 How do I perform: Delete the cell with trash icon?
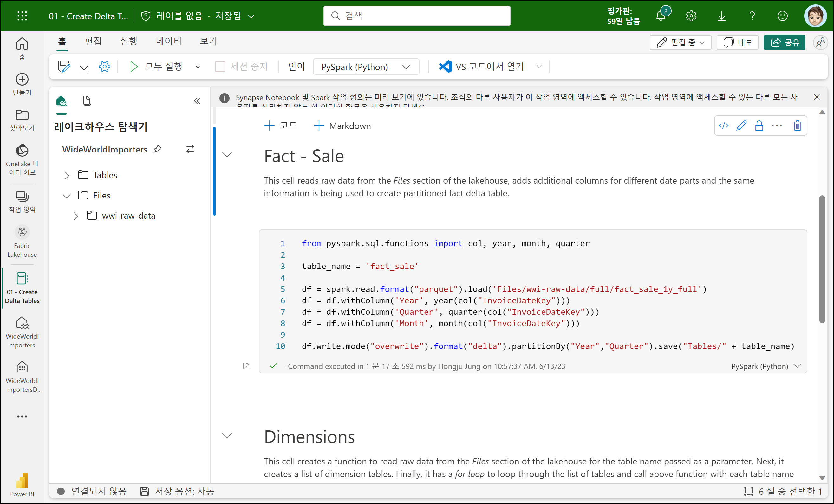coord(797,126)
